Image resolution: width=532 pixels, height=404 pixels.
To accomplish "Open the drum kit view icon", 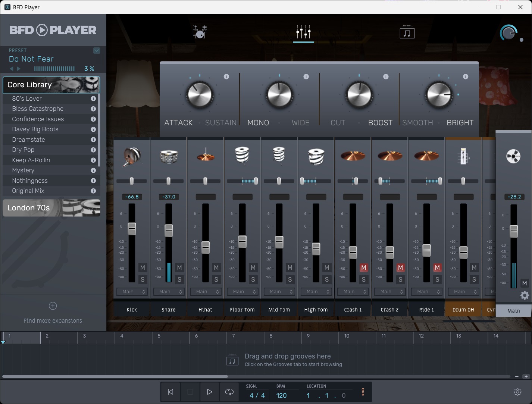I will (x=200, y=32).
